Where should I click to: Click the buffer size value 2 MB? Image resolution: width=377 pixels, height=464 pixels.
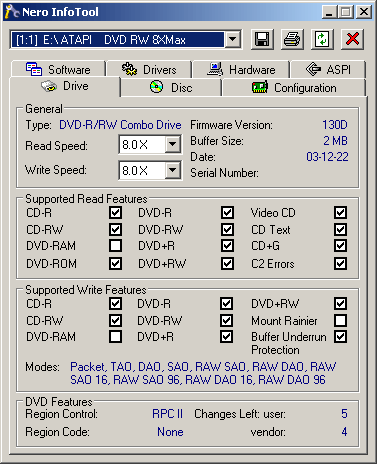[335, 141]
